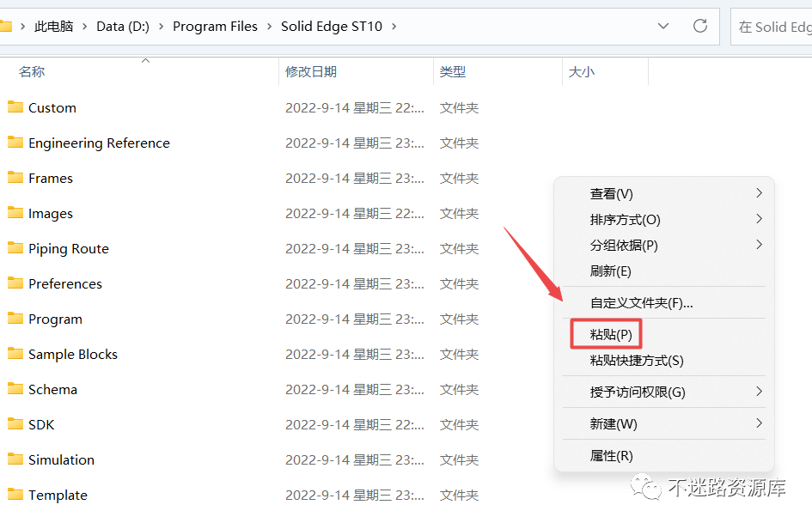The height and width of the screenshot is (523, 812).
Task: Toggle the 名称 column sort order
Action: (x=32, y=71)
